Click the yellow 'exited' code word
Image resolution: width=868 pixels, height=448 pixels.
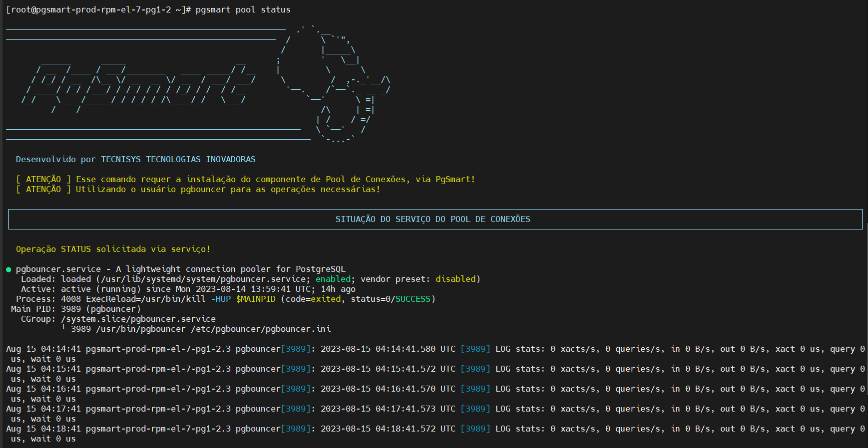326,299
